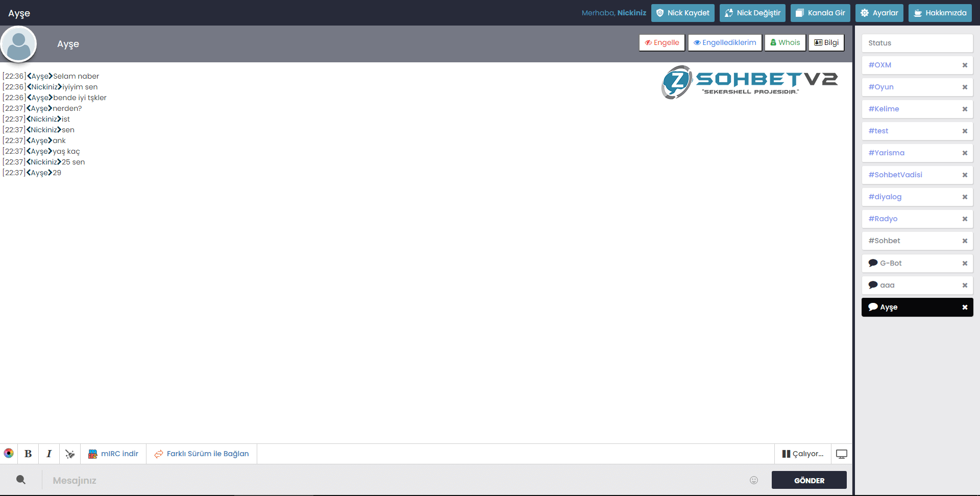The width and height of the screenshot is (980, 496).
Task: Close the #test channel tab
Action: 965,131
